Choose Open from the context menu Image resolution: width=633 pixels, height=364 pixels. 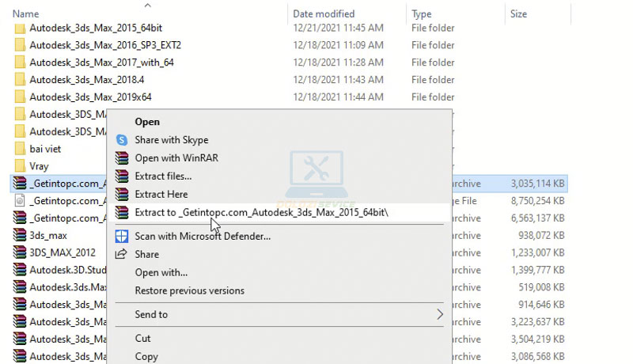[x=147, y=122]
